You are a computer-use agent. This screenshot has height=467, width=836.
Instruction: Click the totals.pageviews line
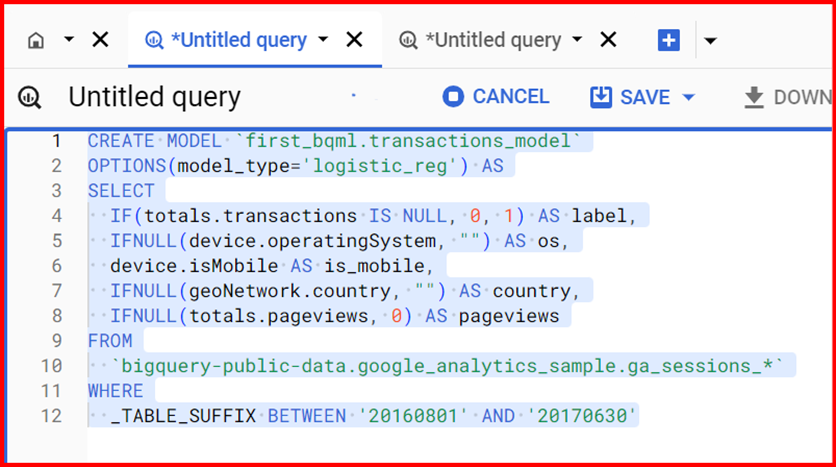pyautogui.click(x=335, y=316)
